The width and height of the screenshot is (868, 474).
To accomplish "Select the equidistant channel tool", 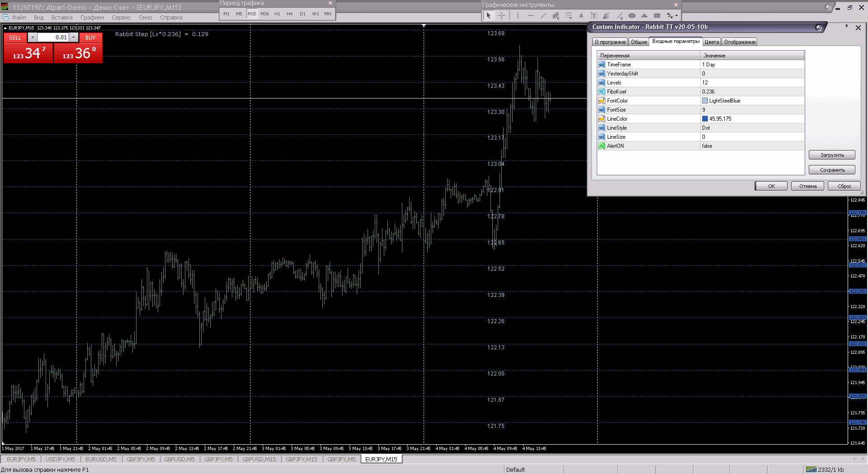I will pyautogui.click(x=556, y=15).
